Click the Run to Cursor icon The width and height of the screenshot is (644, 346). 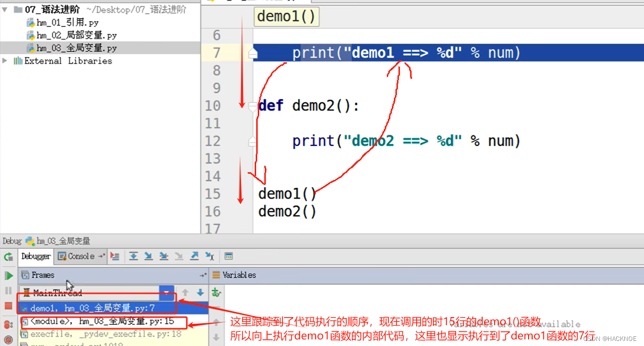[x=209, y=256]
